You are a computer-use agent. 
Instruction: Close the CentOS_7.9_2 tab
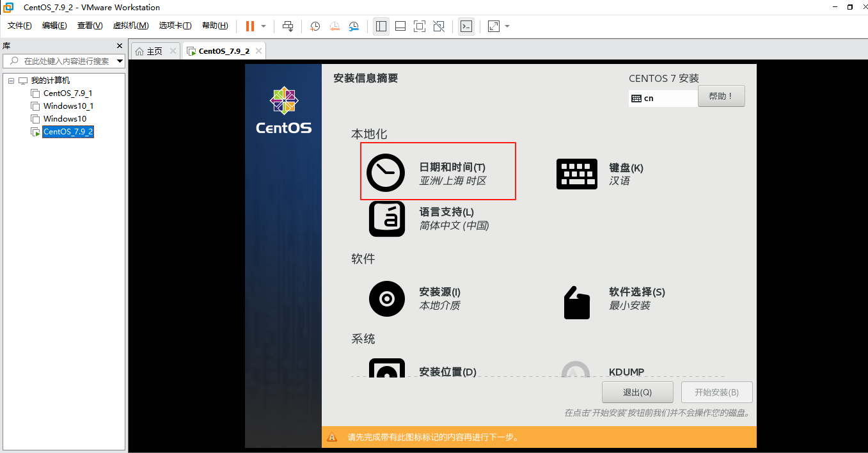pos(258,51)
